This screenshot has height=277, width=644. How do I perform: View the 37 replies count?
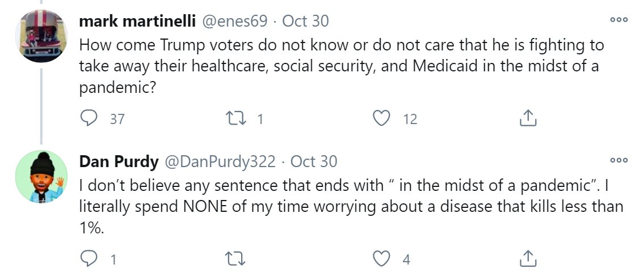point(117,118)
